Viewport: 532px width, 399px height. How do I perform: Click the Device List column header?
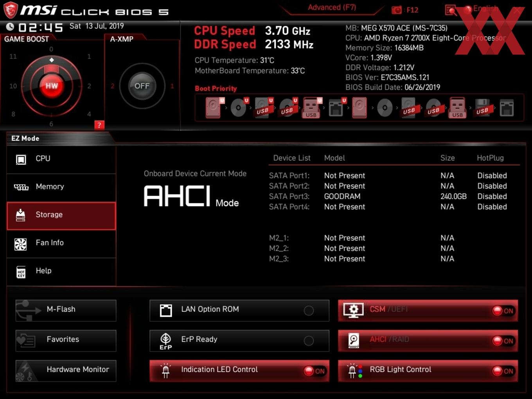click(x=292, y=158)
